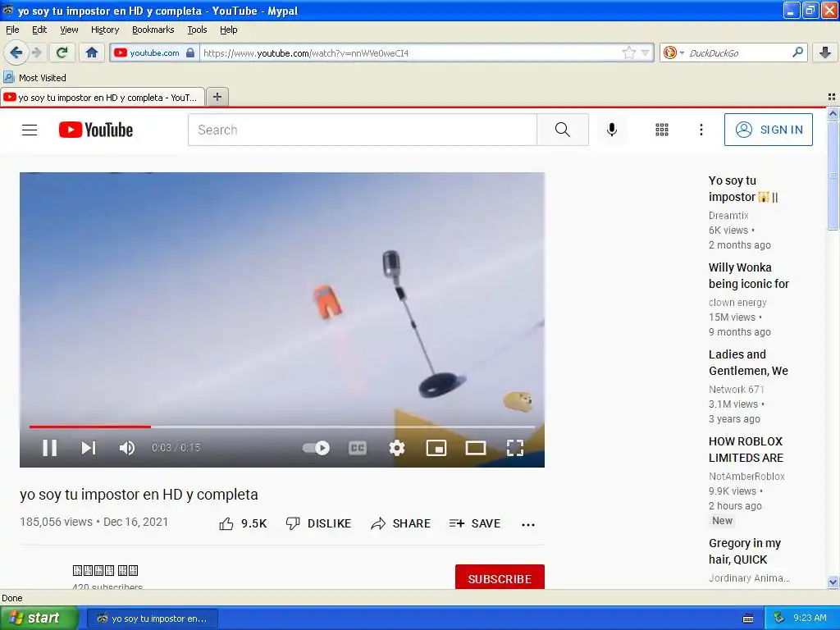Like the video with thumbs up
Screen dimensions: 840x630
coord(243,523)
